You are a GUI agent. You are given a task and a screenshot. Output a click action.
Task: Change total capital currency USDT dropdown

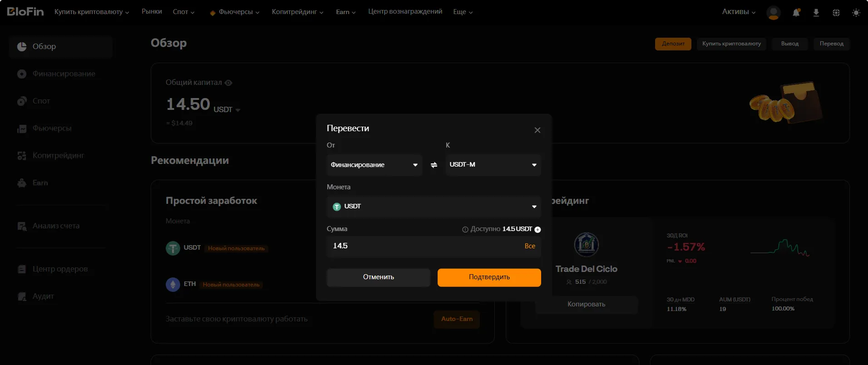click(227, 110)
